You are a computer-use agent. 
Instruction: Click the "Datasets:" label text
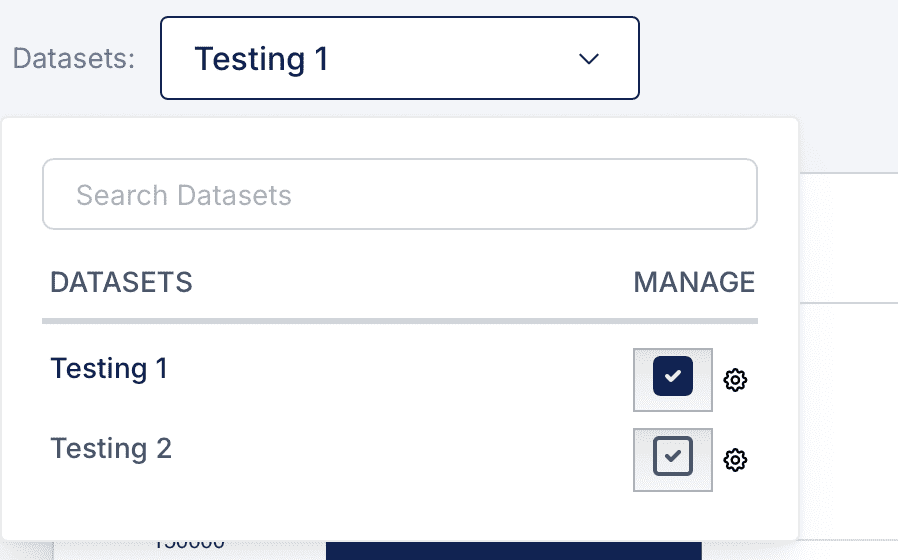[74, 58]
